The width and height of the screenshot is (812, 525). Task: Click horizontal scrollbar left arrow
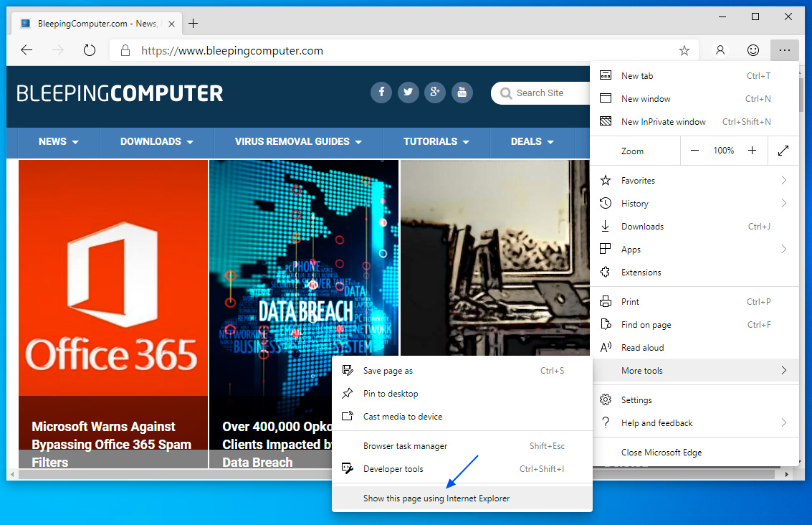12,473
